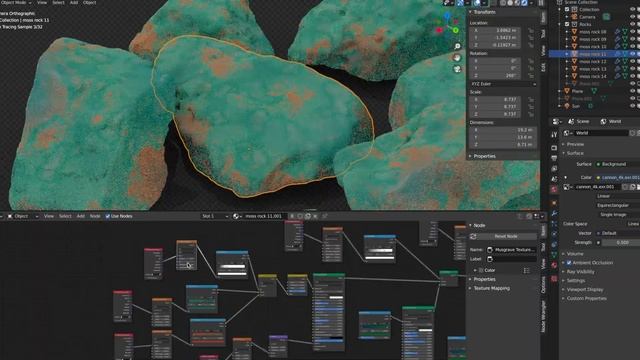640x360 pixels.
Task: Click the World button in properties header
Action: click(x=611, y=122)
